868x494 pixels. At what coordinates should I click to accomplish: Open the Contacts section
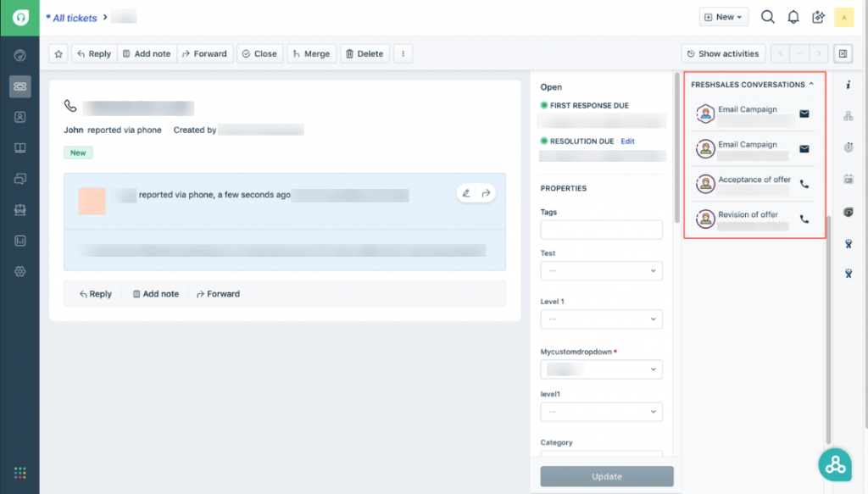(19, 117)
